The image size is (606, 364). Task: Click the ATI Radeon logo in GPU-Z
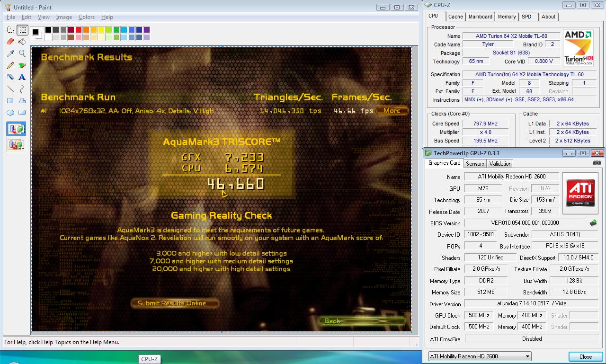click(x=580, y=193)
